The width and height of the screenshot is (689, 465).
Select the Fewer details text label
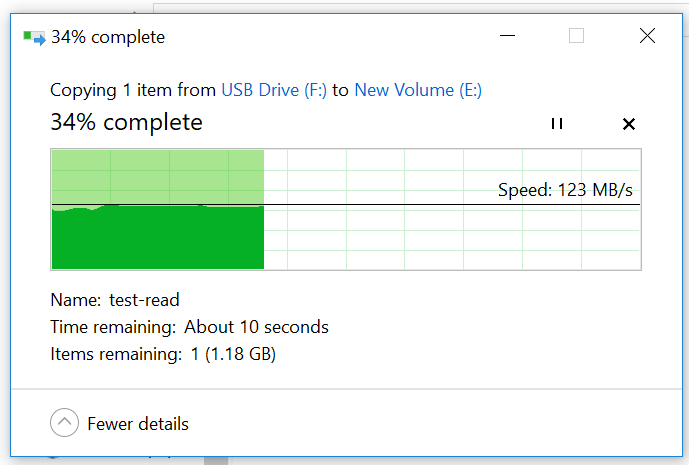(x=138, y=424)
